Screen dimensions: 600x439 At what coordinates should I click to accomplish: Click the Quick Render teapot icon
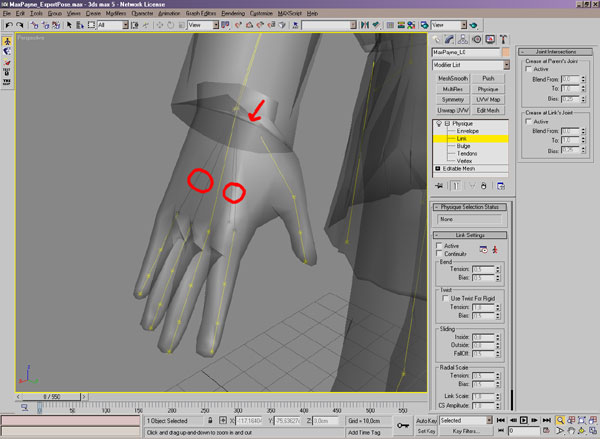[x=473, y=25]
